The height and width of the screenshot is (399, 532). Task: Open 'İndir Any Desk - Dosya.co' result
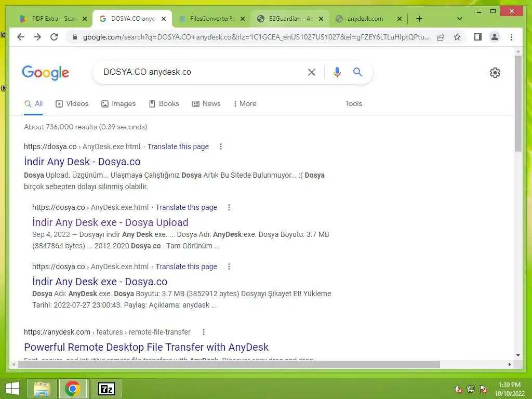[x=82, y=162]
